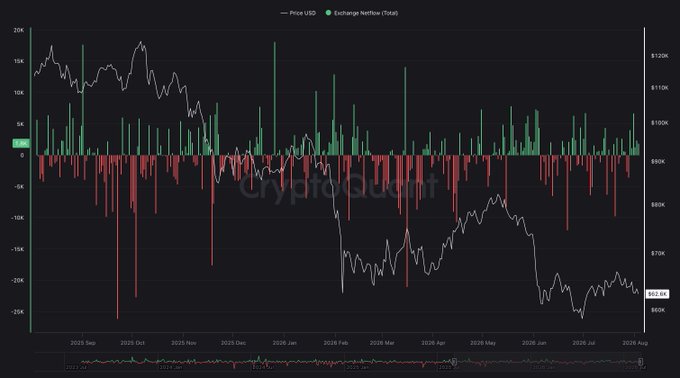Click the 10K left axis label
Viewport: 680px width, 378px height.
click(19, 93)
